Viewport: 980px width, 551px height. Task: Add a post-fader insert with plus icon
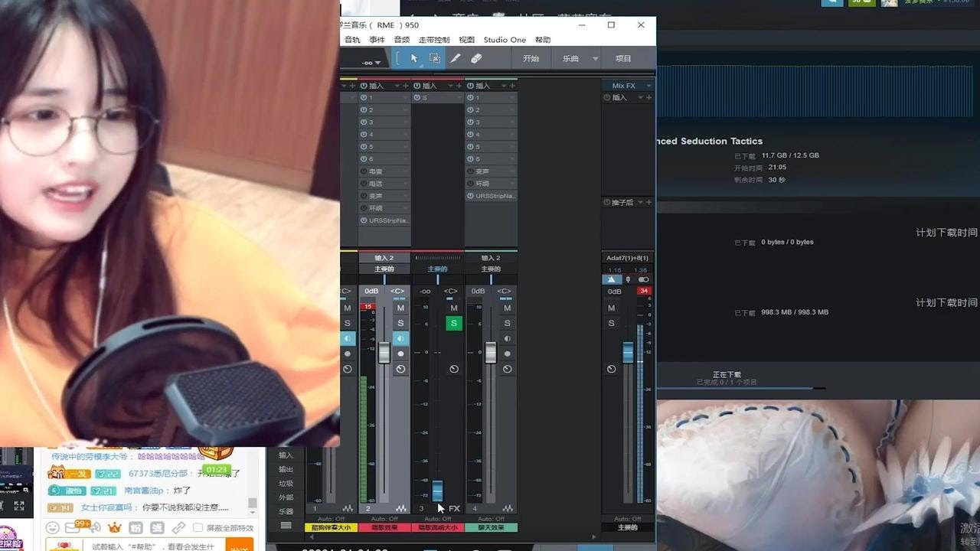[x=649, y=202]
